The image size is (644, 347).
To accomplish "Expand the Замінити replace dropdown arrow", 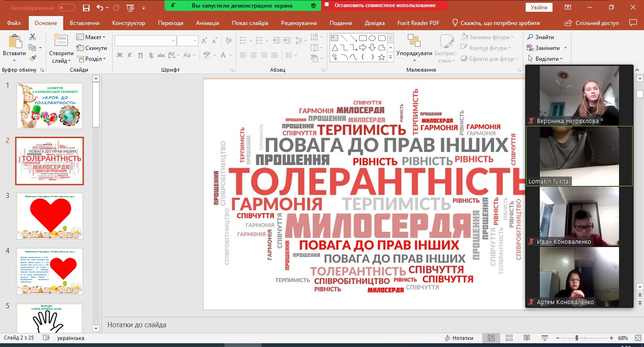I will pyautogui.click(x=565, y=48).
